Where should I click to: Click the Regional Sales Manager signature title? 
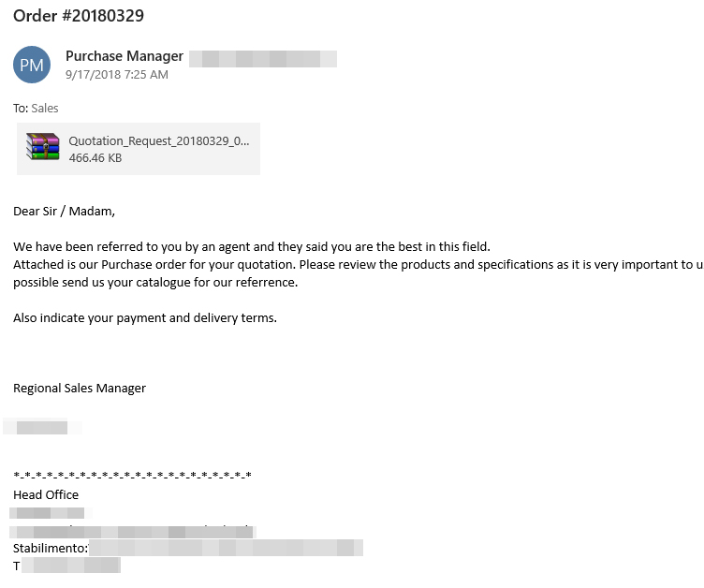pos(80,389)
